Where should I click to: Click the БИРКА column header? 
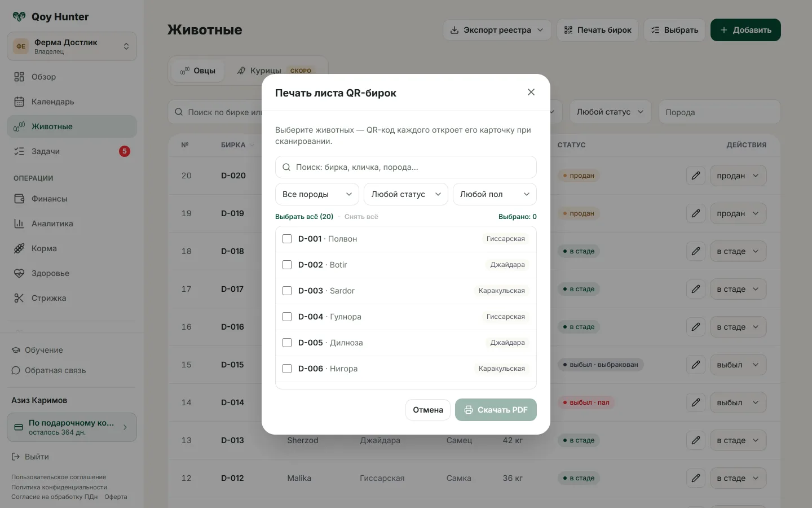[237, 145]
